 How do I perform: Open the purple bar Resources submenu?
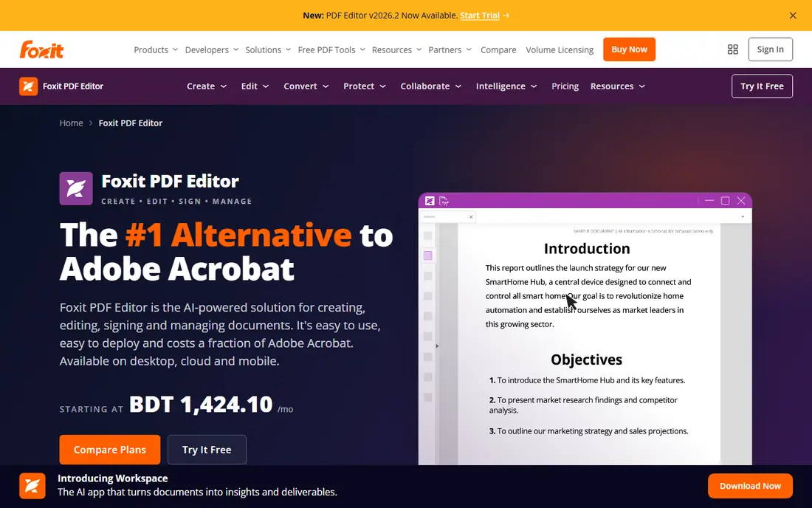(618, 86)
